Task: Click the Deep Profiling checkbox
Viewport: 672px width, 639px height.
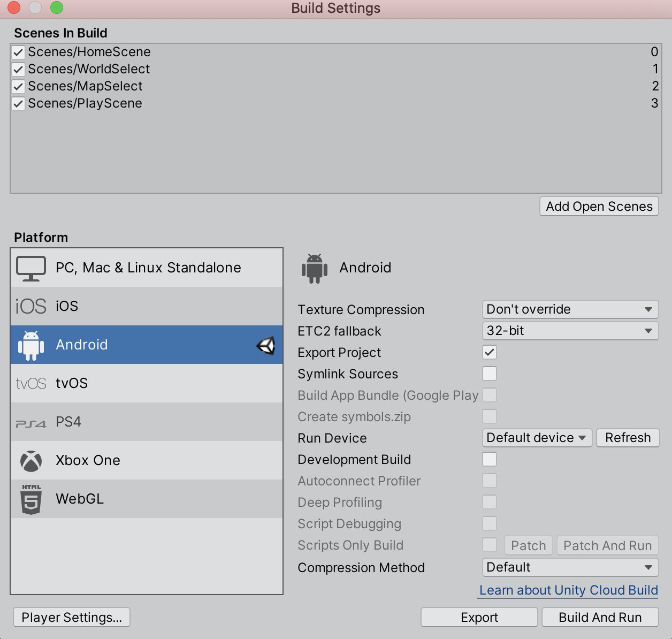Action: point(490,502)
